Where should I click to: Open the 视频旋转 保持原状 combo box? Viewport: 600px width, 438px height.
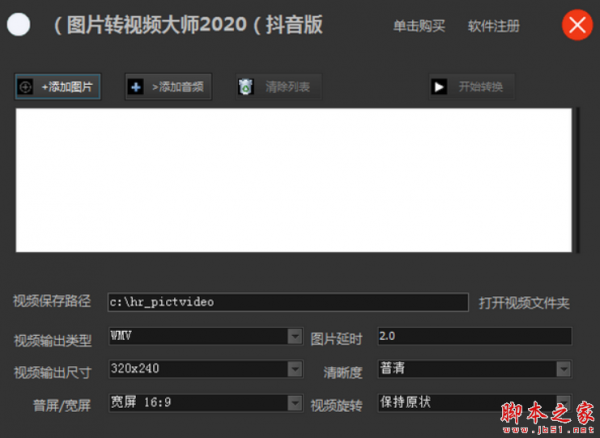(474, 402)
